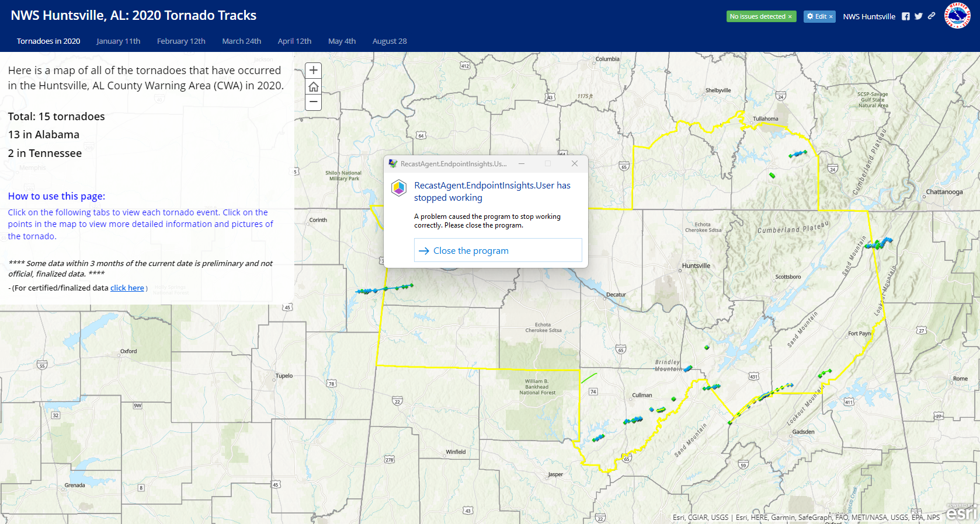The height and width of the screenshot is (524, 980).
Task: Follow the 'click here' certified data link
Action: (x=127, y=288)
